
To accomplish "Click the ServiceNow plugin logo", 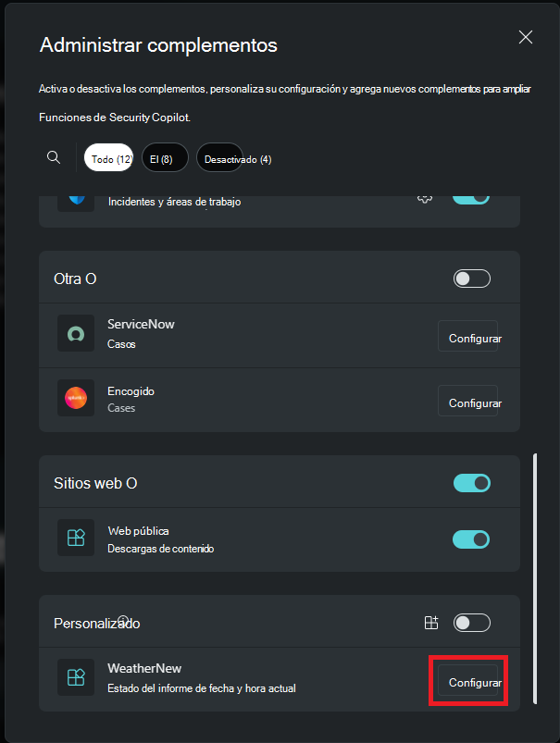I will click(75, 335).
